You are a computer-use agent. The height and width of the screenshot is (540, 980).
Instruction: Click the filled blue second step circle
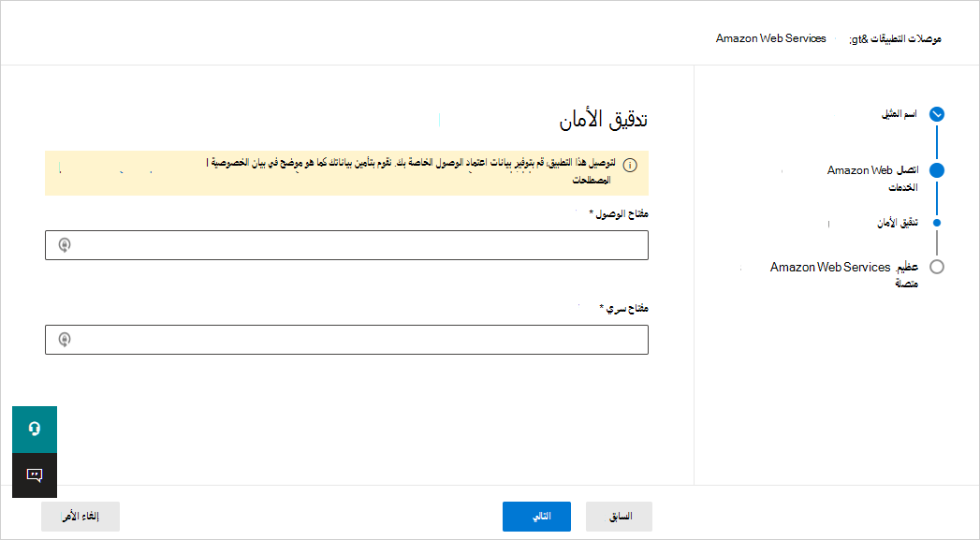pyautogui.click(x=937, y=170)
